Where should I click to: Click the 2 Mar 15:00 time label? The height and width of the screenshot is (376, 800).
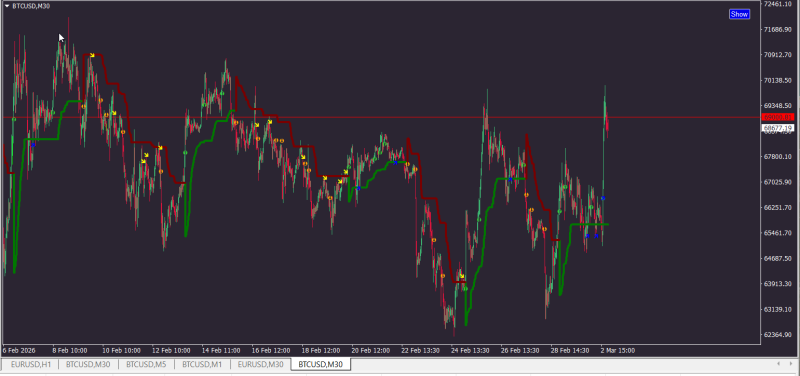(x=618, y=350)
